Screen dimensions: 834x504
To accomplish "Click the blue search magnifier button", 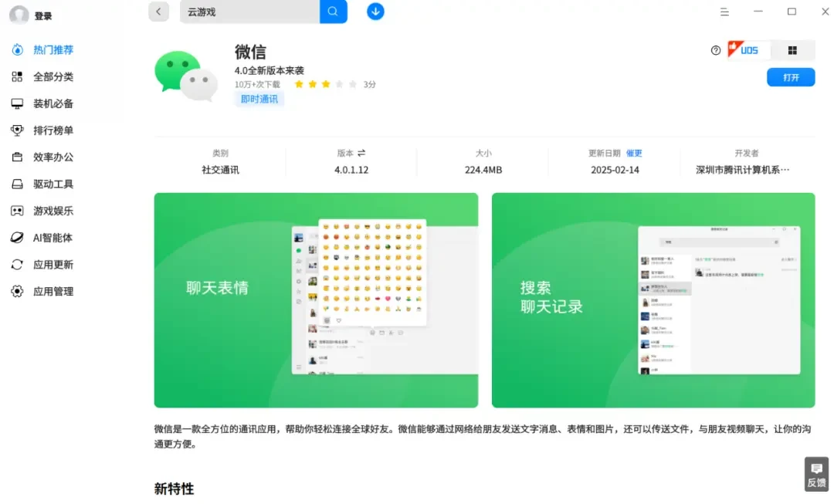I will (334, 12).
